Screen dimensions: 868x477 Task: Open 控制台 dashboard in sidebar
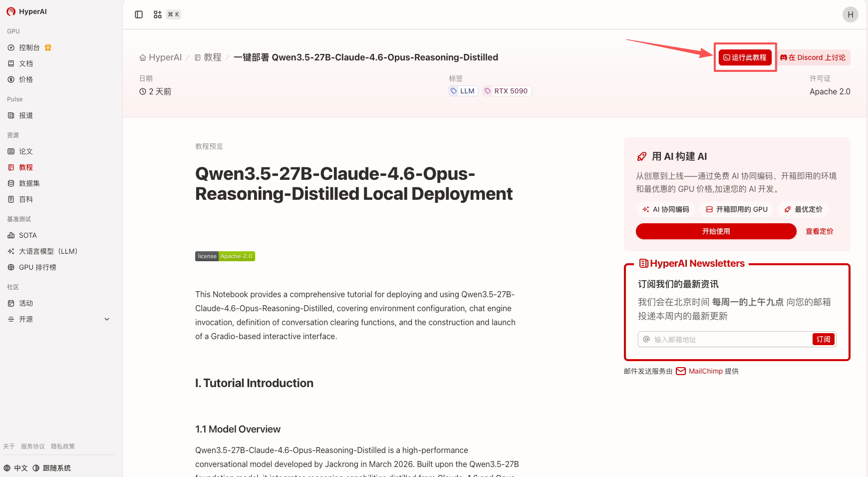click(x=29, y=47)
